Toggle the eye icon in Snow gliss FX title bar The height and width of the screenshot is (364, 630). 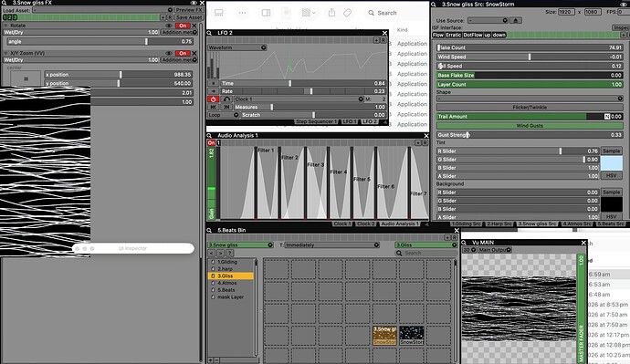click(x=194, y=3)
